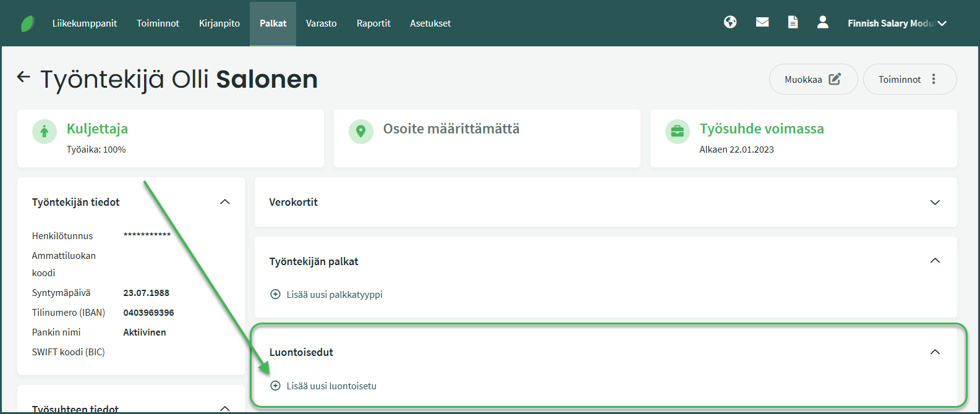Open the Finnish Salary Module company dropdown
Image resolution: width=980 pixels, height=414 pixels.
[897, 23]
